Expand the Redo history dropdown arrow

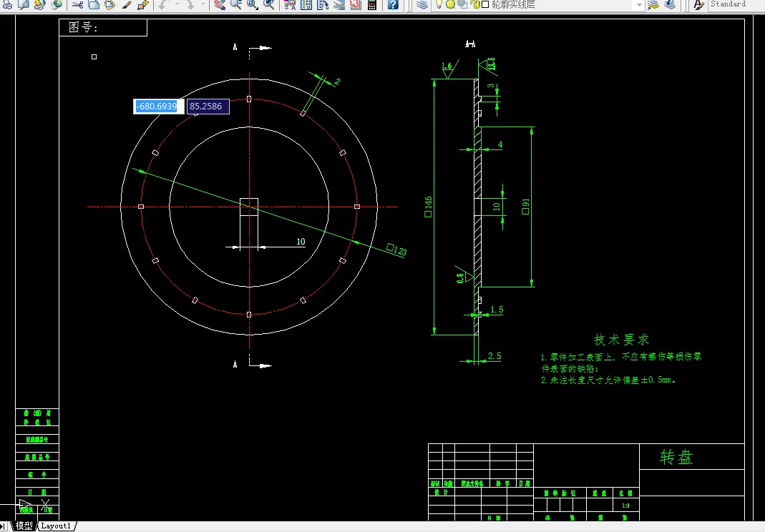[x=203, y=4]
